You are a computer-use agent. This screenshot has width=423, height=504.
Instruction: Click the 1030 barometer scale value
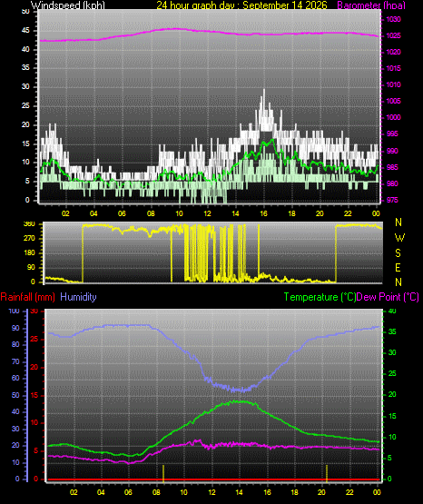pos(393,20)
